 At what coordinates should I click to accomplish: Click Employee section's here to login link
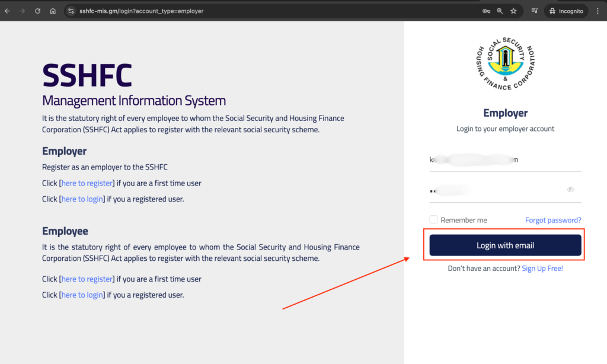(x=82, y=295)
